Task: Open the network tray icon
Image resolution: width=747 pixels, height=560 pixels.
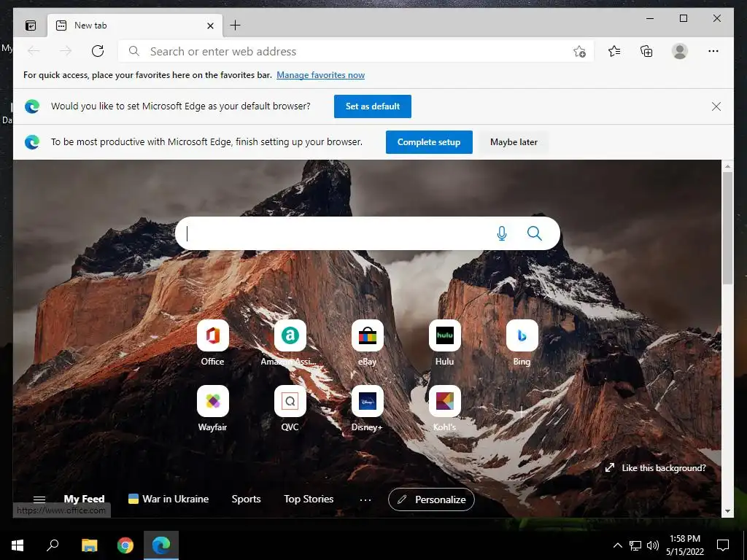Action: click(635, 545)
